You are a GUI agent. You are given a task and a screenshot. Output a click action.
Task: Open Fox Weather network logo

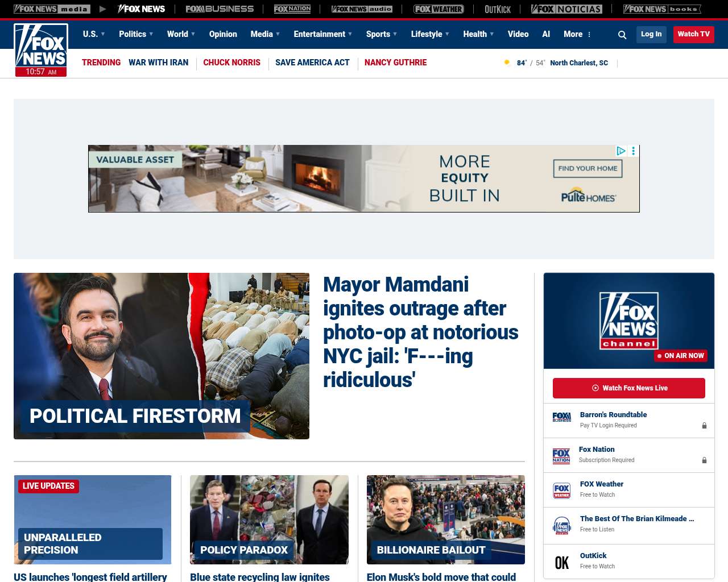coord(439,9)
